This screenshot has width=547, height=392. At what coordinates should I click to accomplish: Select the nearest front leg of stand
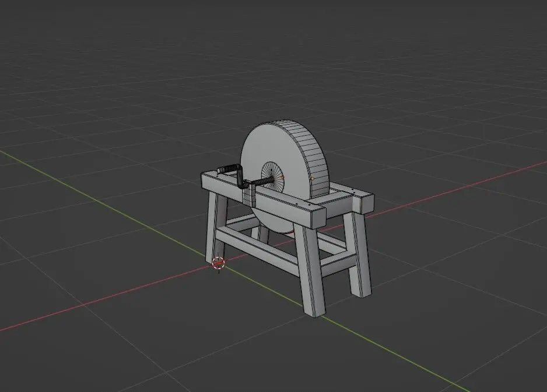310,270
